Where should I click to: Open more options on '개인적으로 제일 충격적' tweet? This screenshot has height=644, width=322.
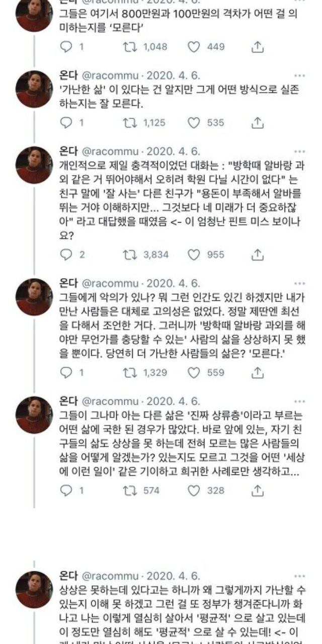coord(299,151)
